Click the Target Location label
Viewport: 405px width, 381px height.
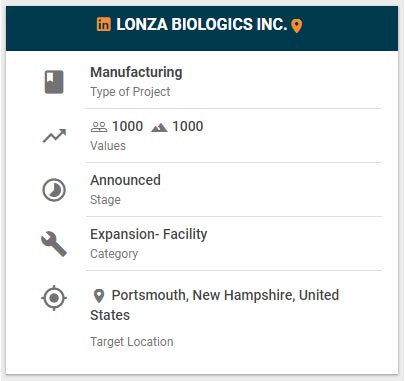(132, 342)
